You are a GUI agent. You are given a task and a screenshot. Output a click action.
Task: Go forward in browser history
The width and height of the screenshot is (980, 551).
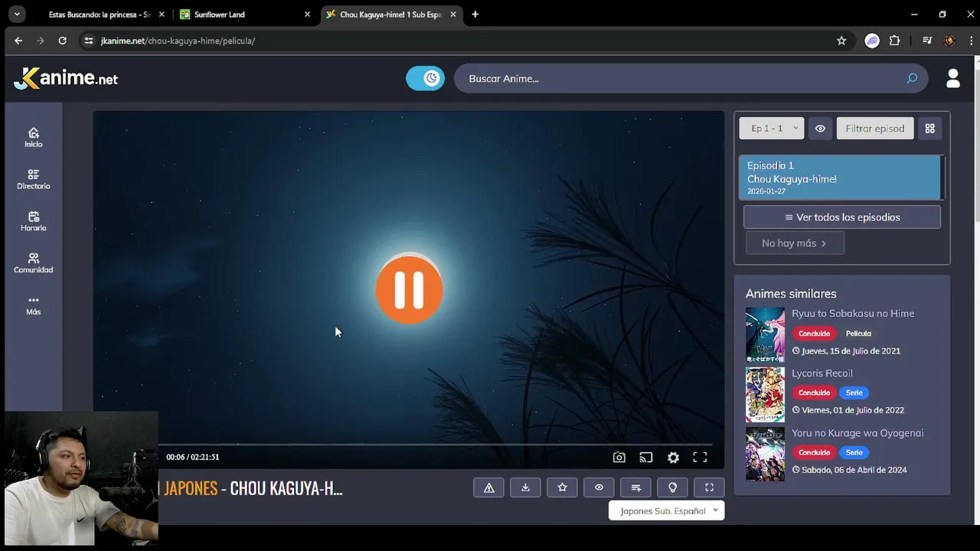coord(40,41)
